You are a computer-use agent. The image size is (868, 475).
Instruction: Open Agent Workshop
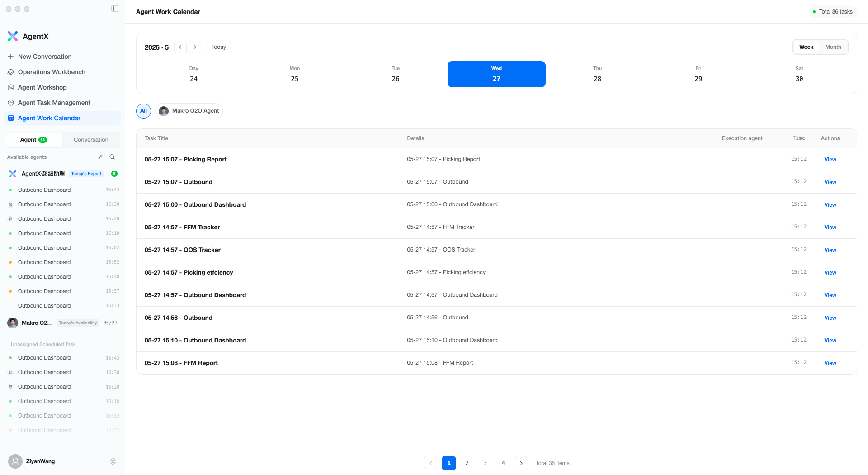click(62, 87)
